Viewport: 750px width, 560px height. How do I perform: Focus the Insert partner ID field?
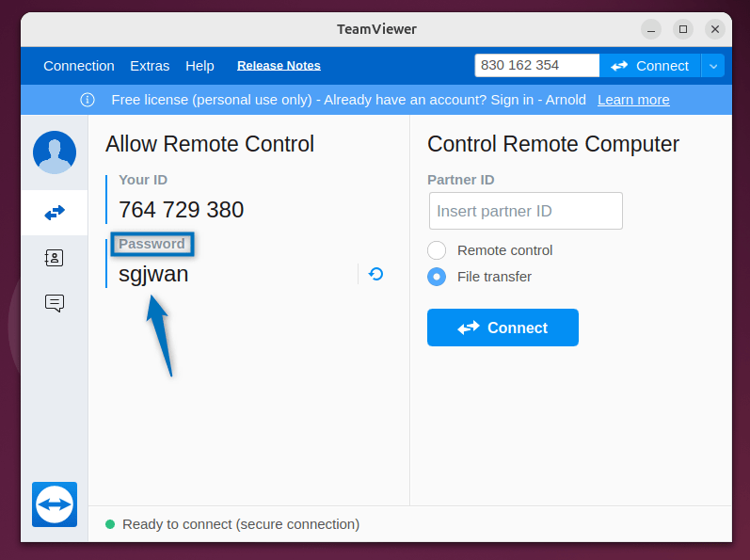click(526, 211)
